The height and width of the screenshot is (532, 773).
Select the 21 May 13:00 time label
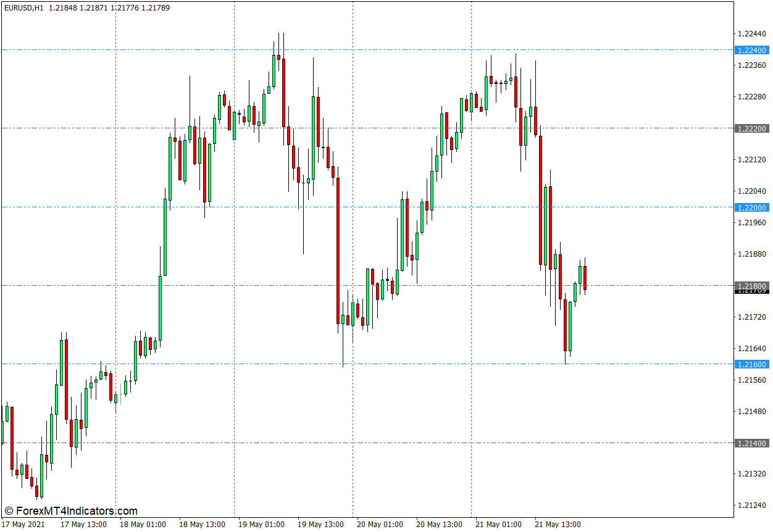tap(558, 525)
